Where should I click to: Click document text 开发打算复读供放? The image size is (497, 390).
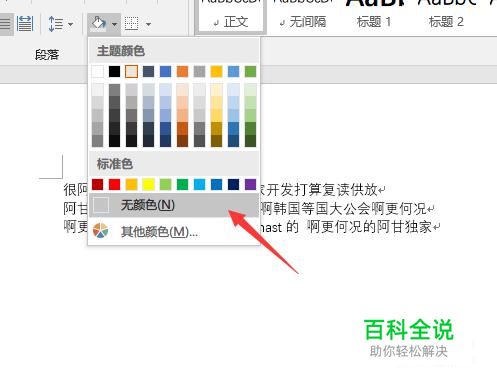coord(322,189)
